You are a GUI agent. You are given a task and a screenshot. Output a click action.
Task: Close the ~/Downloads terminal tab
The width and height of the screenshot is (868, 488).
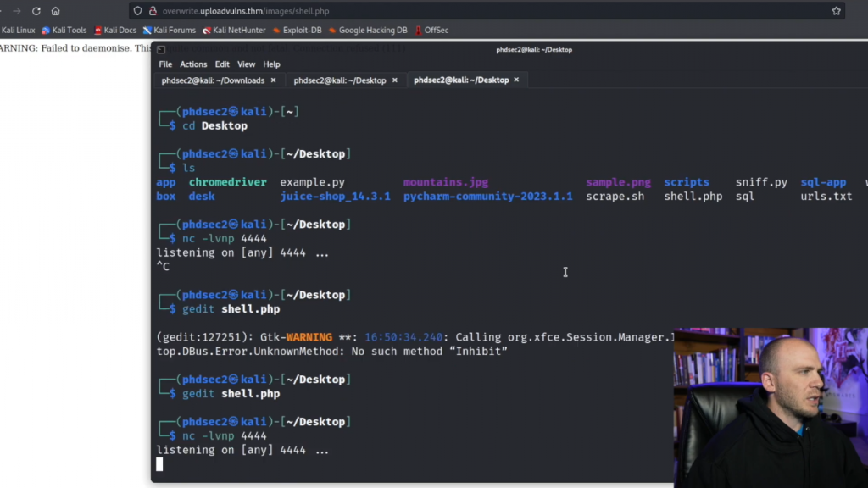[x=273, y=80]
